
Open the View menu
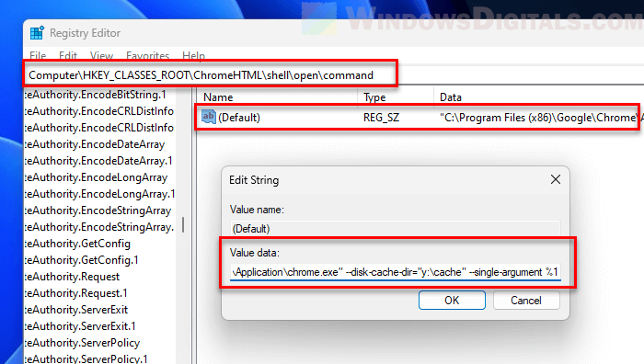click(x=101, y=55)
